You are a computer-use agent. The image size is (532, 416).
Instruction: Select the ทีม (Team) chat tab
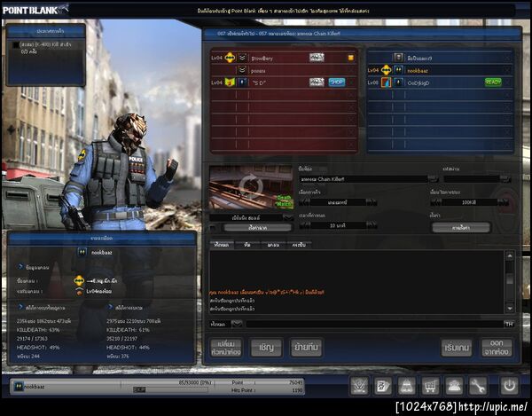coord(247,245)
